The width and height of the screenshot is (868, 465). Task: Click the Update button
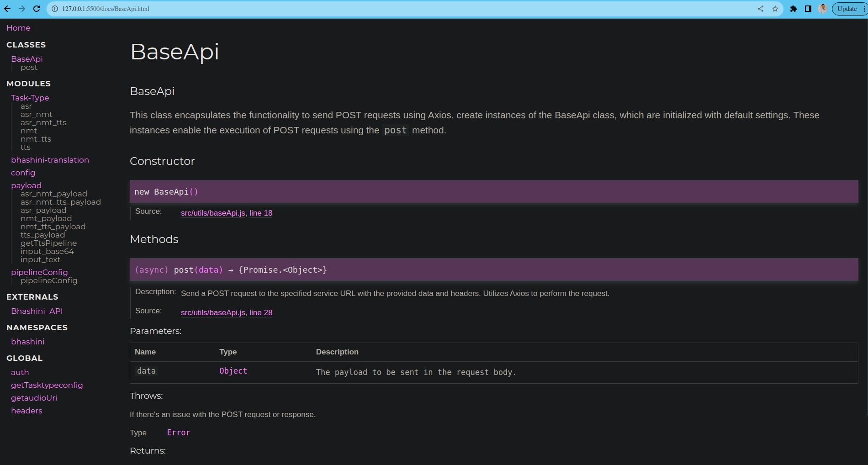click(847, 8)
